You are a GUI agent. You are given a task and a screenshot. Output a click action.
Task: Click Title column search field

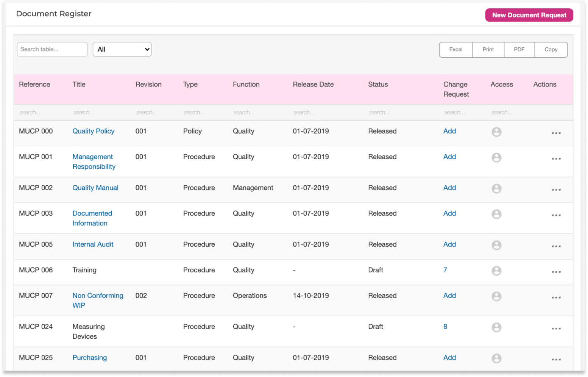[99, 113]
